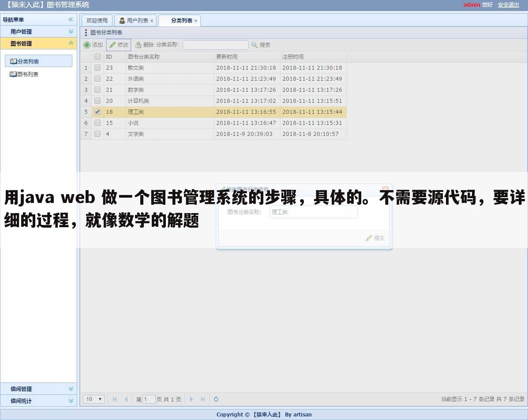Open 分类列表 via its sidebar icon
This screenshot has width=528, height=420.
[14, 61]
